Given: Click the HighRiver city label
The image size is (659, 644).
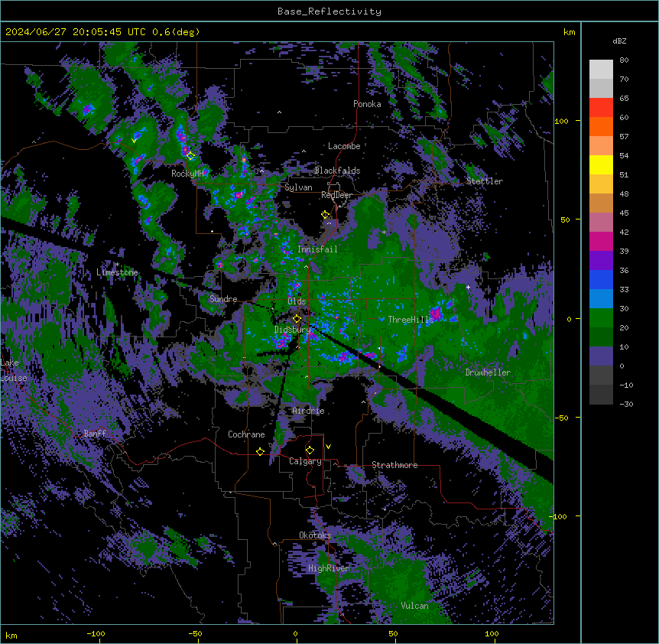Looking at the screenshot, I should (x=329, y=568).
